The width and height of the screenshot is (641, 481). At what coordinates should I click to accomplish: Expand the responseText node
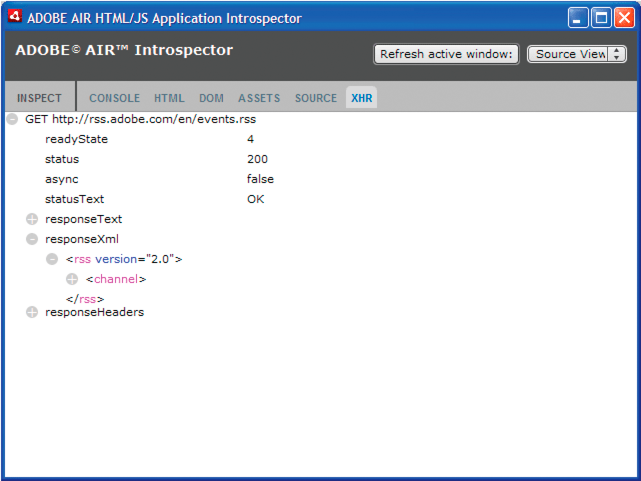tap(32, 219)
